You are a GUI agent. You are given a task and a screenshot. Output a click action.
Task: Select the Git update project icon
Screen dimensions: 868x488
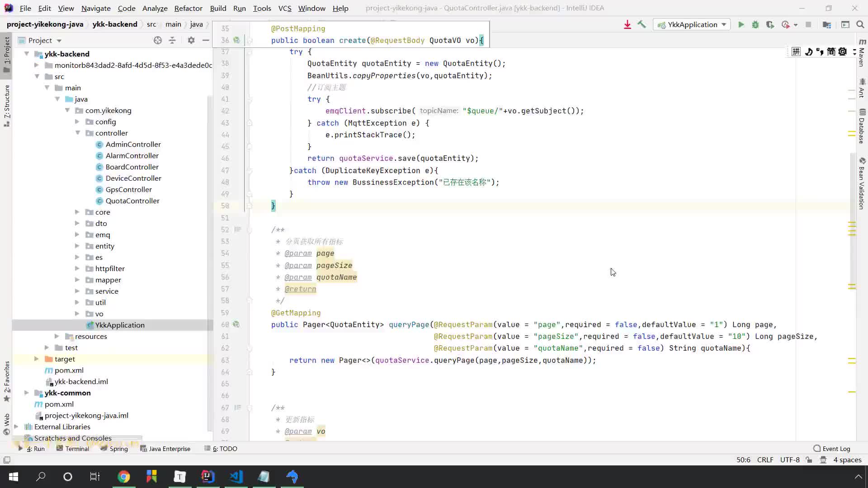pyautogui.click(x=629, y=24)
